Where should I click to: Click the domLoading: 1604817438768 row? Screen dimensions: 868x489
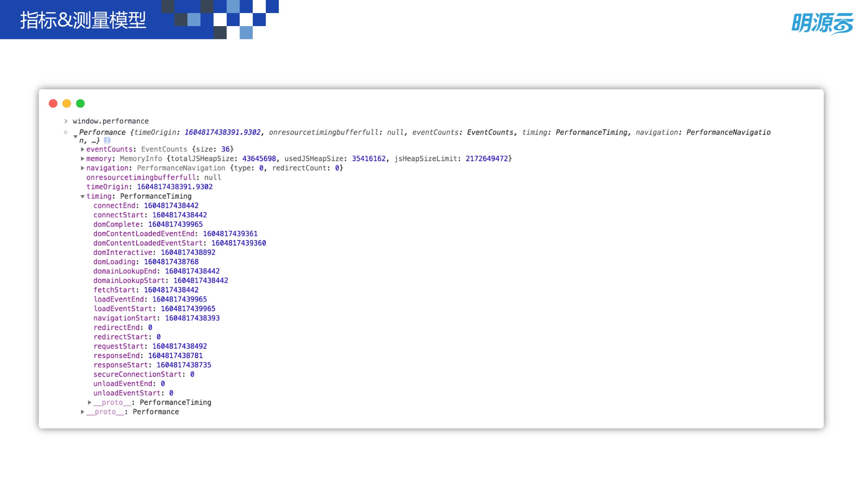click(x=146, y=262)
